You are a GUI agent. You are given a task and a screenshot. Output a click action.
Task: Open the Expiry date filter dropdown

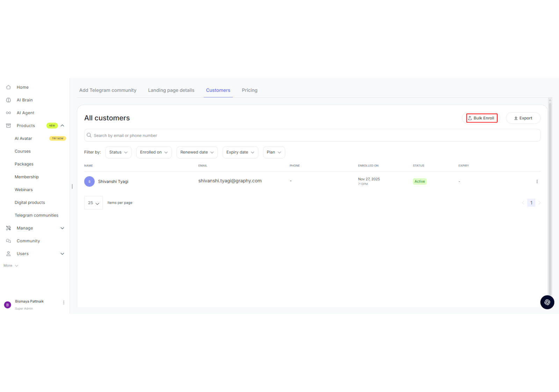tap(240, 152)
